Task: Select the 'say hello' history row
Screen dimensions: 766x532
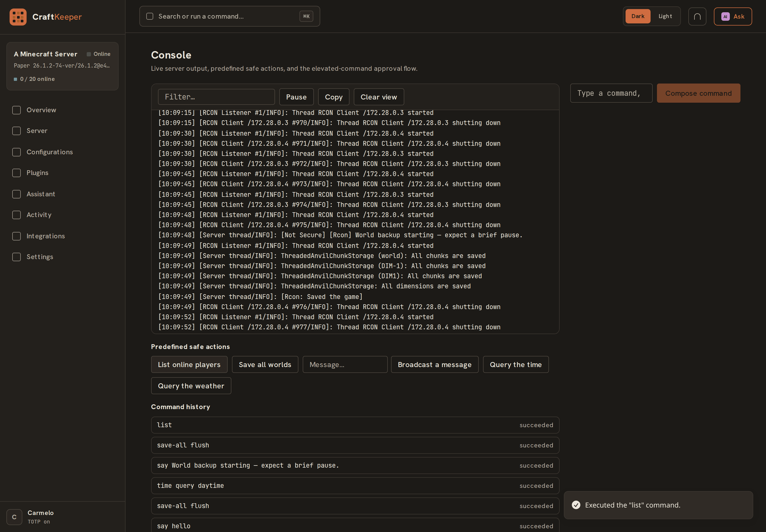Action: (x=355, y=525)
